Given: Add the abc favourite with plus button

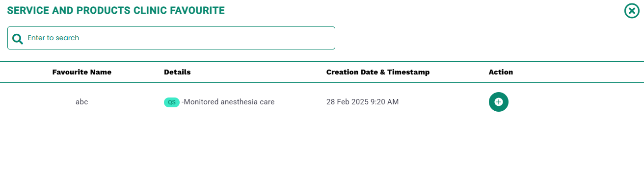Looking at the screenshot, I should (x=499, y=102).
